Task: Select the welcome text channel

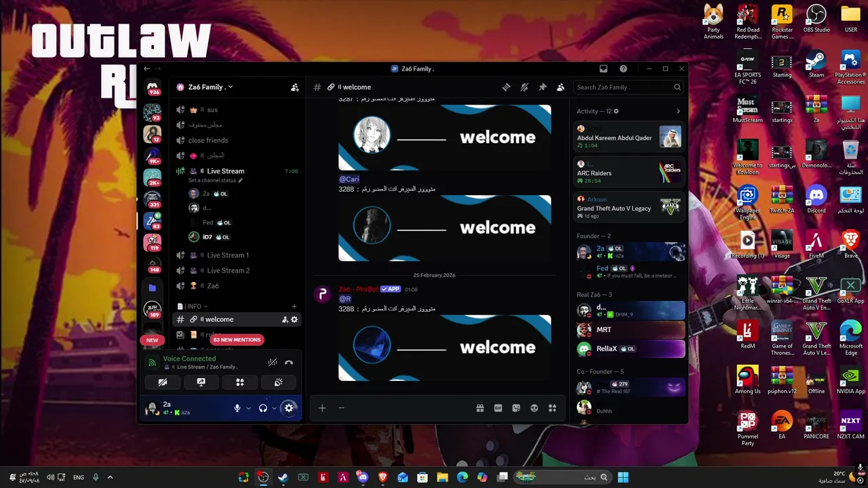Action: (x=236, y=319)
